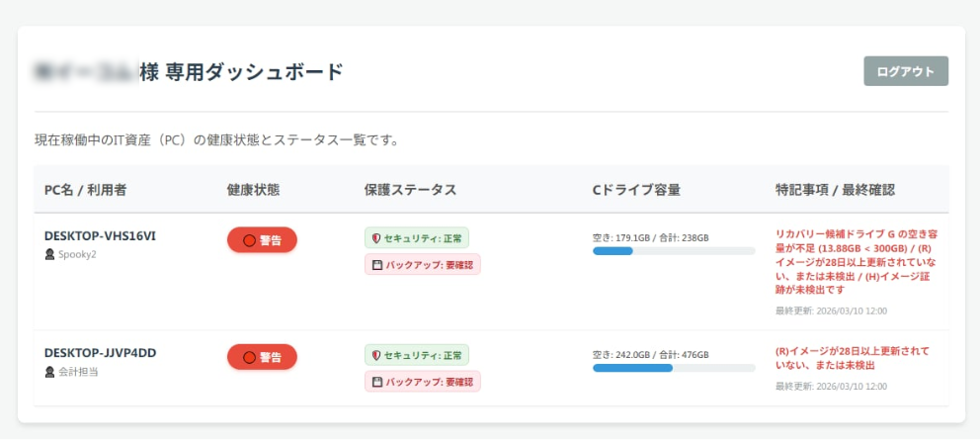The width and height of the screenshot is (980, 445).
Task: Select the 健康状態 column header
Action: [253, 190]
